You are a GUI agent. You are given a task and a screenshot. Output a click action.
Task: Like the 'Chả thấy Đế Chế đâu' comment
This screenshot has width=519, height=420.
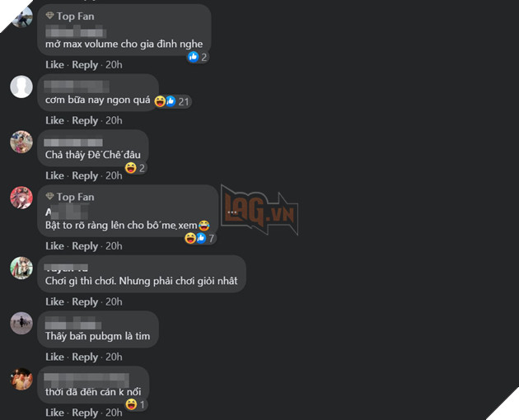click(x=54, y=175)
